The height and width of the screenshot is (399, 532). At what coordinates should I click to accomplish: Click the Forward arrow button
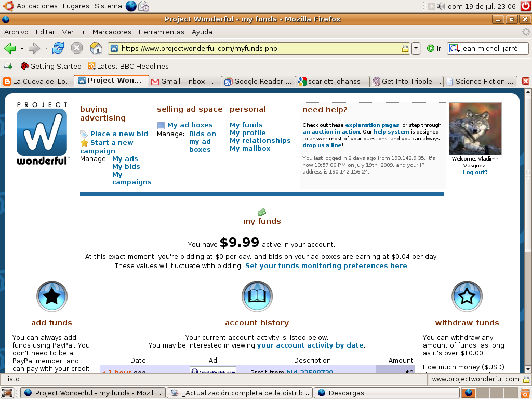click(34, 48)
